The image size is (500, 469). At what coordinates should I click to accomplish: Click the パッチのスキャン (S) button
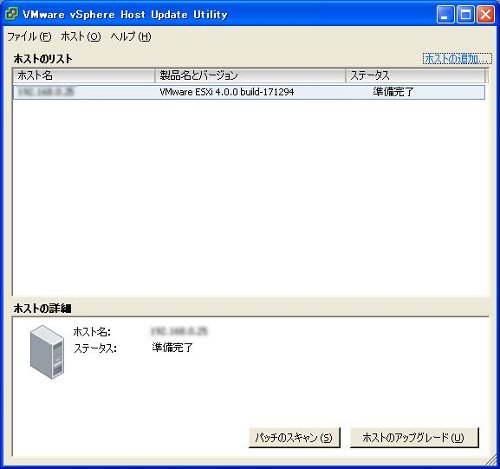pos(294,437)
